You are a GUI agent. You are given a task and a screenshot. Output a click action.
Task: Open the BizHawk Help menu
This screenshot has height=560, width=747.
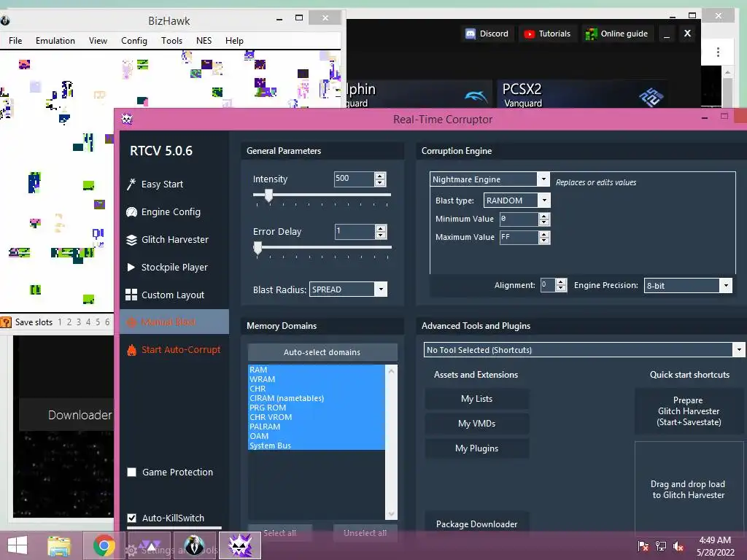point(234,41)
